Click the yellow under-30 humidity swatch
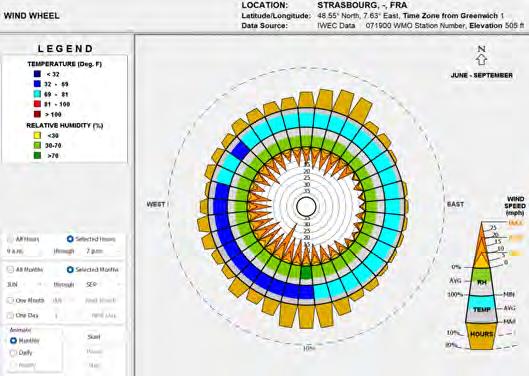This screenshot has width=529, height=376. pyautogui.click(x=37, y=135)
